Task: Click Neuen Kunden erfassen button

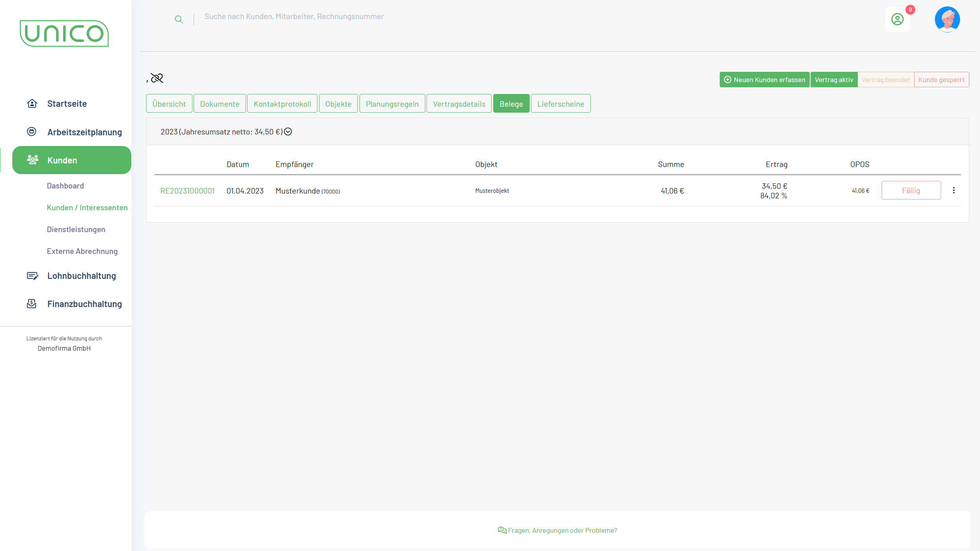Action: click(764, 80)
